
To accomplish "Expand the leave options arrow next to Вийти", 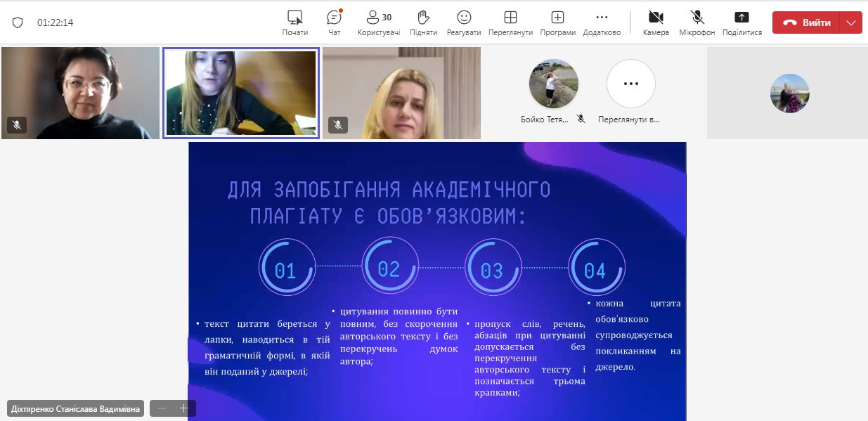I will click(852, 22).
